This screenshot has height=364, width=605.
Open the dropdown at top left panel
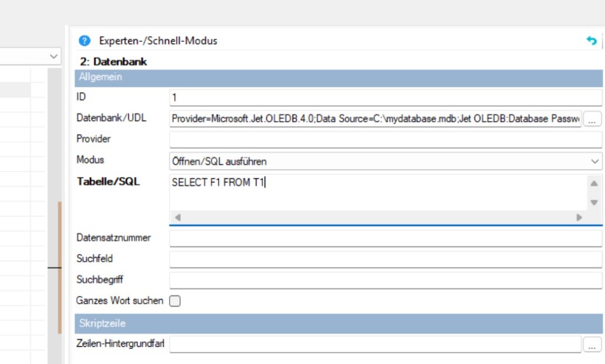click(x=53, y=57)
